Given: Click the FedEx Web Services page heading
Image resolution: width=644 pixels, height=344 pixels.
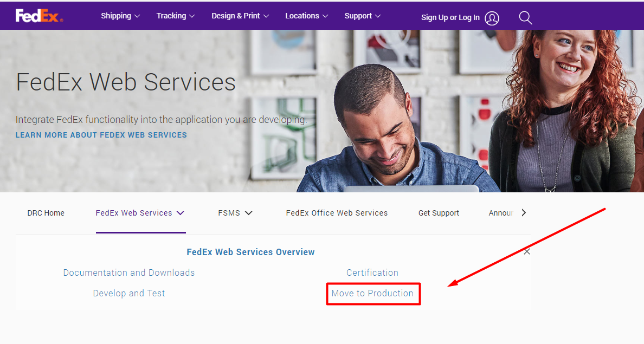Looking at the screenshot, I should tap(126, 82).
